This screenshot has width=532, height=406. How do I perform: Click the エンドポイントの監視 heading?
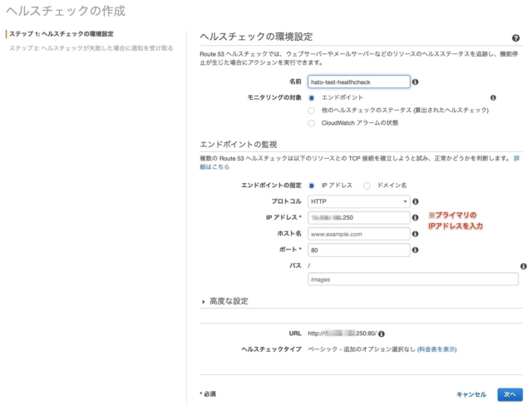tap(239, 144)
